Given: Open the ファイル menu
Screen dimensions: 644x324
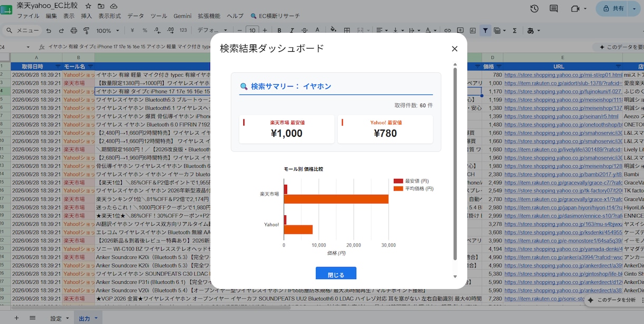Looking at the screenshot, I should (x=28, y=16).
